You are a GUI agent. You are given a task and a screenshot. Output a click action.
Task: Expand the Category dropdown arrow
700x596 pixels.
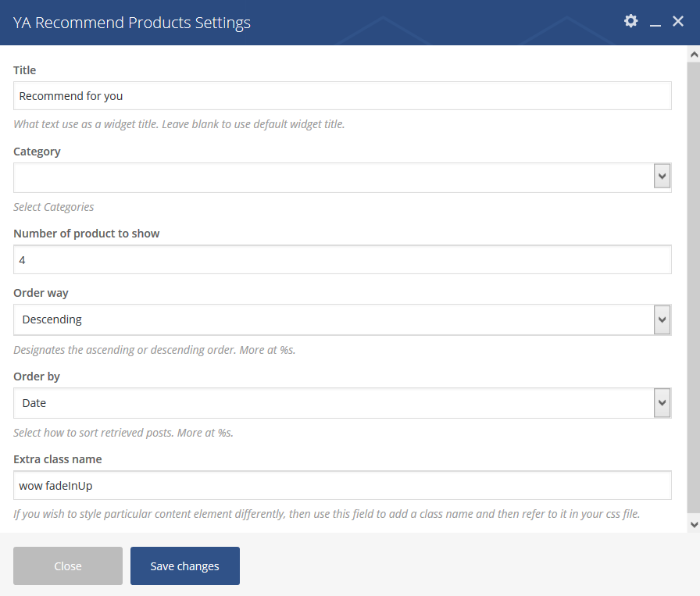(662, 177)
